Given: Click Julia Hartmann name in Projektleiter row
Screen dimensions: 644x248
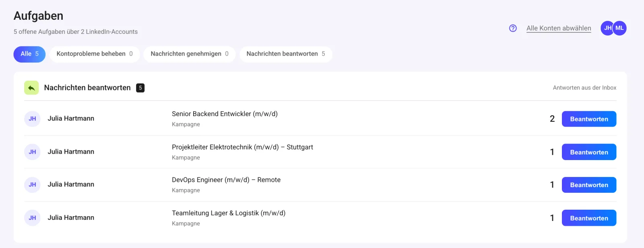Looking at the screenshot, I should tap(71, 152).
